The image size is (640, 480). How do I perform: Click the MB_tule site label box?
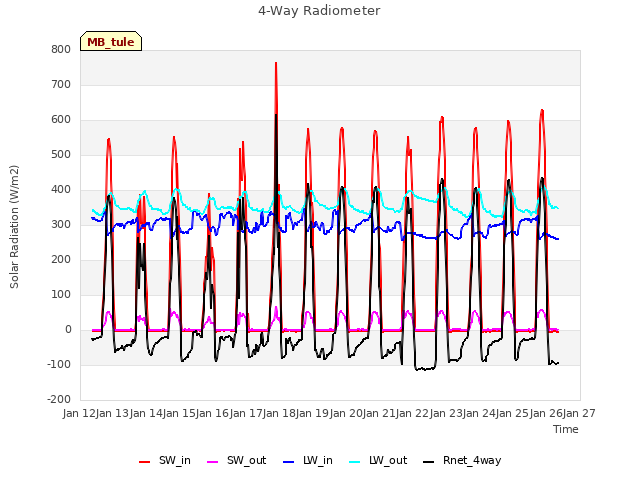tap(111, 41)
